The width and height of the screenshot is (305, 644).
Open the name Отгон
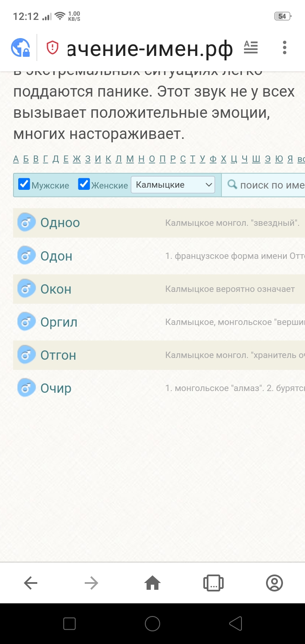[58, 355]
